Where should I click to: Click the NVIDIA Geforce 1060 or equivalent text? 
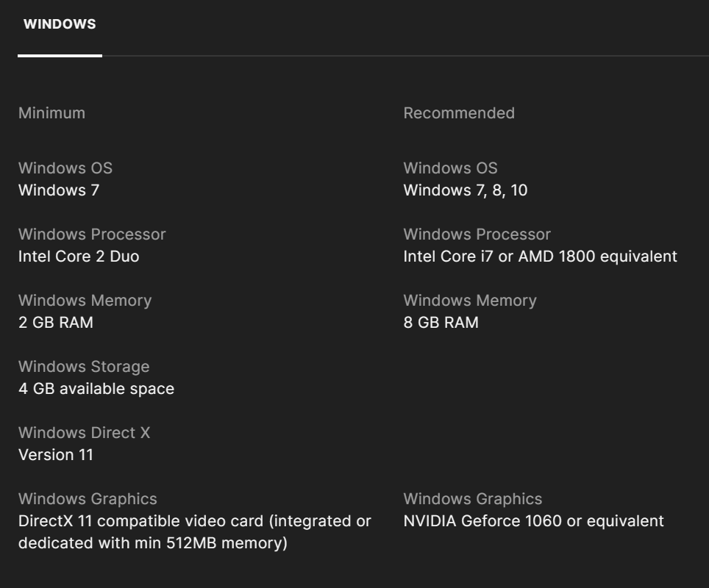click(x=533, y=521)
